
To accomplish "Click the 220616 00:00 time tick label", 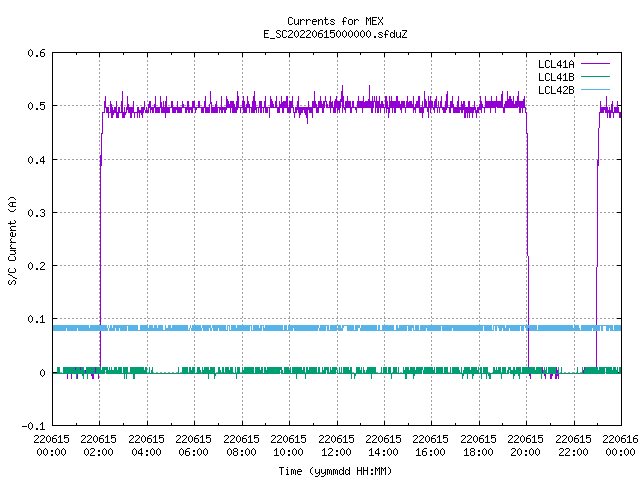I will pyautogui.click(x=620, y=445).
